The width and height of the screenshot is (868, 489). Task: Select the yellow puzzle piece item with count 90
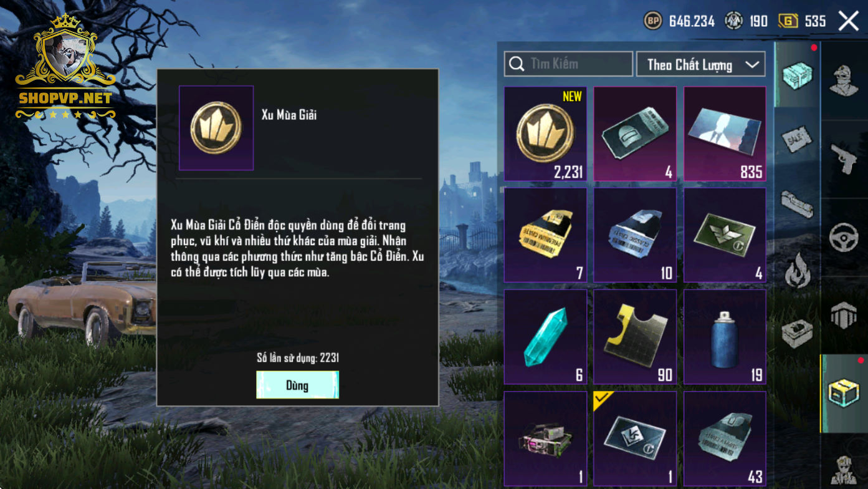click(635, 337)
